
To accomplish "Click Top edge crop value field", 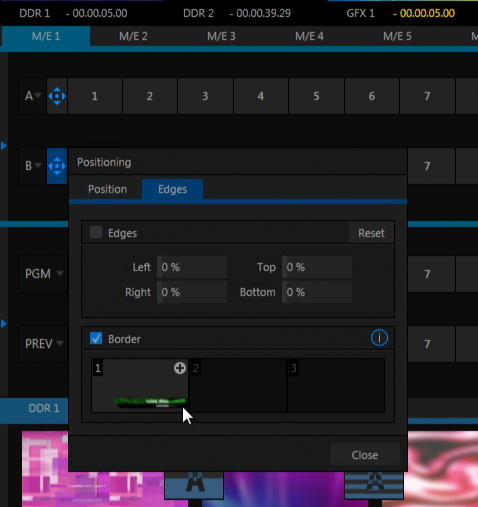I will [317, 267].
